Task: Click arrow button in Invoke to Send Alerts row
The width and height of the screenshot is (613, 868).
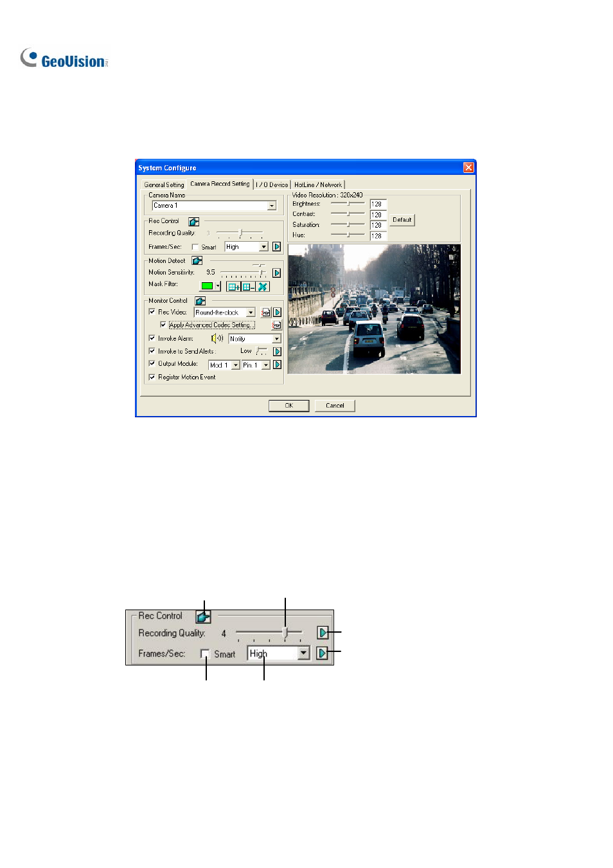Action: pos(277,352)
